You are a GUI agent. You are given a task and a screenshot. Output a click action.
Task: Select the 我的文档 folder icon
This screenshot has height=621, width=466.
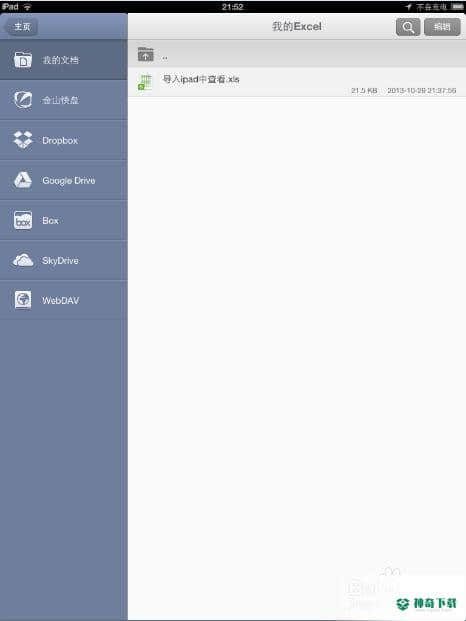click(23, 60)
